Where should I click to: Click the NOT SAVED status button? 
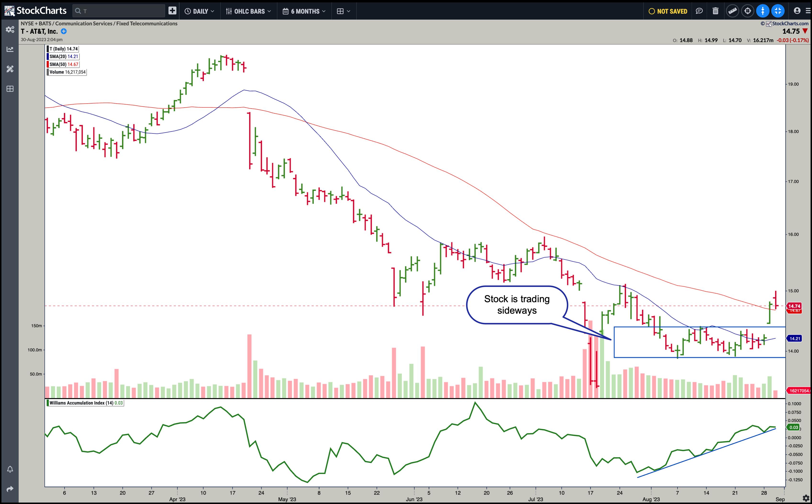(x=668, y=11)
